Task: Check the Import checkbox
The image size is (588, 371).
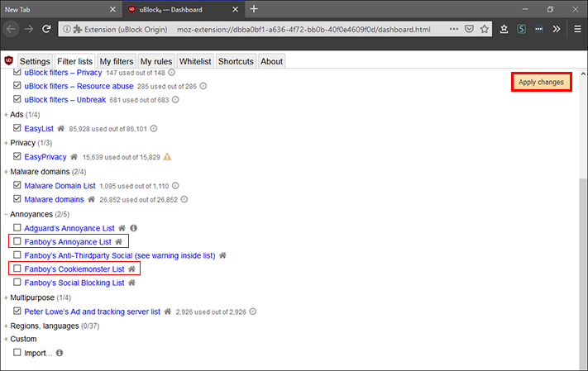Action: click(x=17, y=352)
